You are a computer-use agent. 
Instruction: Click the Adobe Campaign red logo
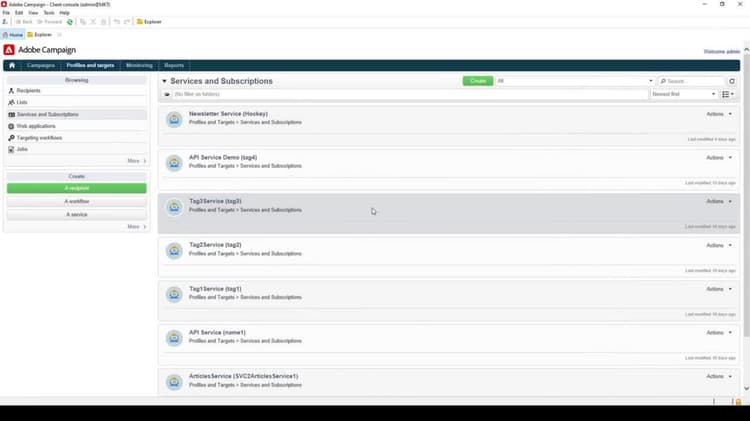tap(9, 50)
